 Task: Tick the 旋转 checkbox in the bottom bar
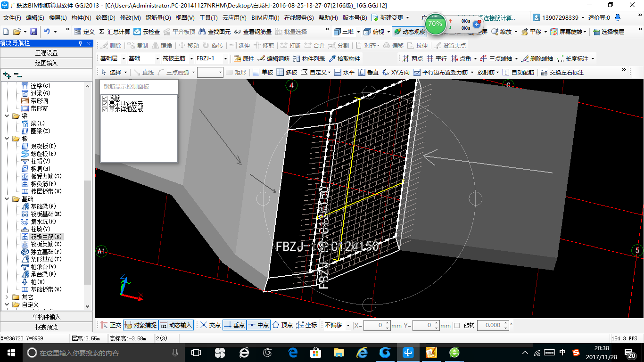pyautogui.click(x=457, y=325)
